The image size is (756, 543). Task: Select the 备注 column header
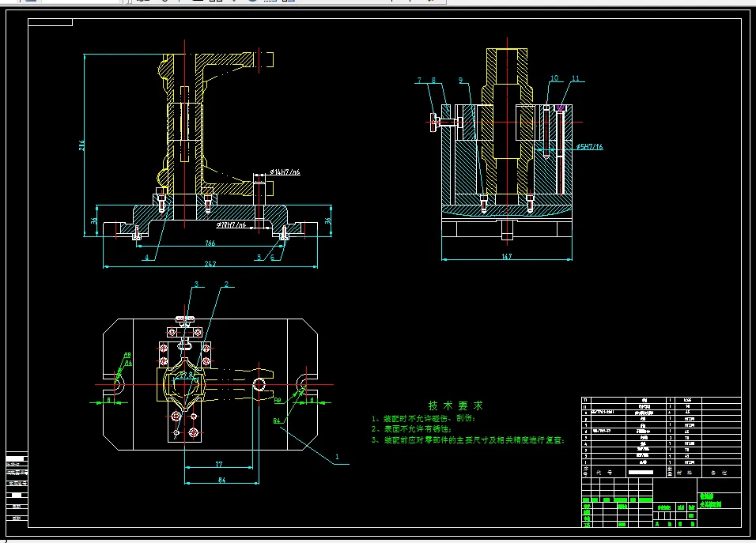(x=719, y=473)
